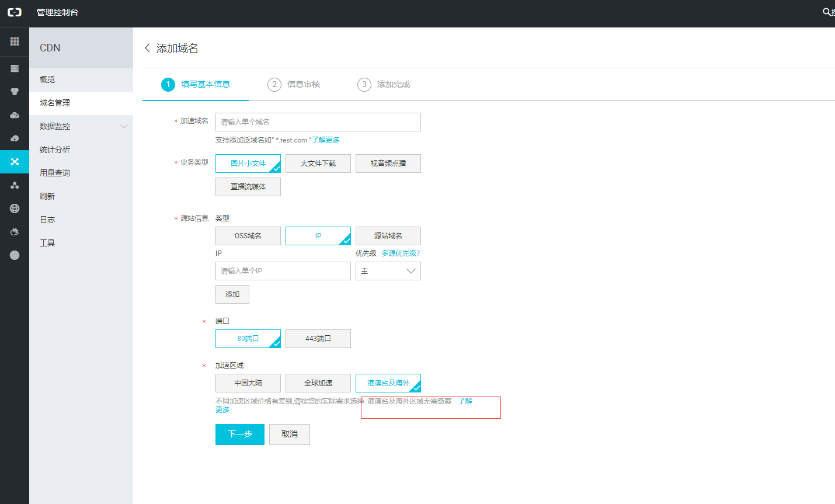835x504 pixels.
Task: Select the 443端口 port option
Action: coord(318,339)
